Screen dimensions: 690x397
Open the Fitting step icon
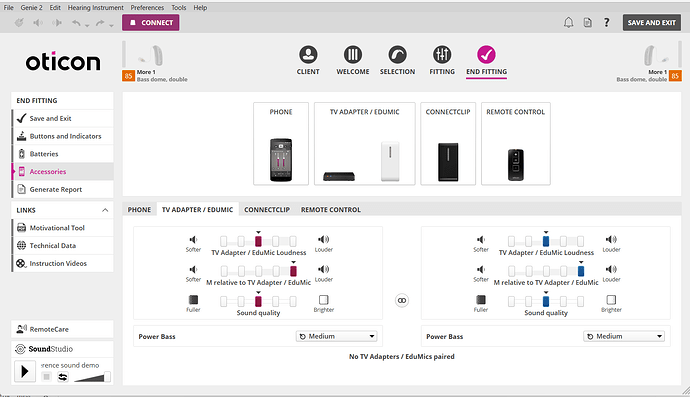coord(442,55)
